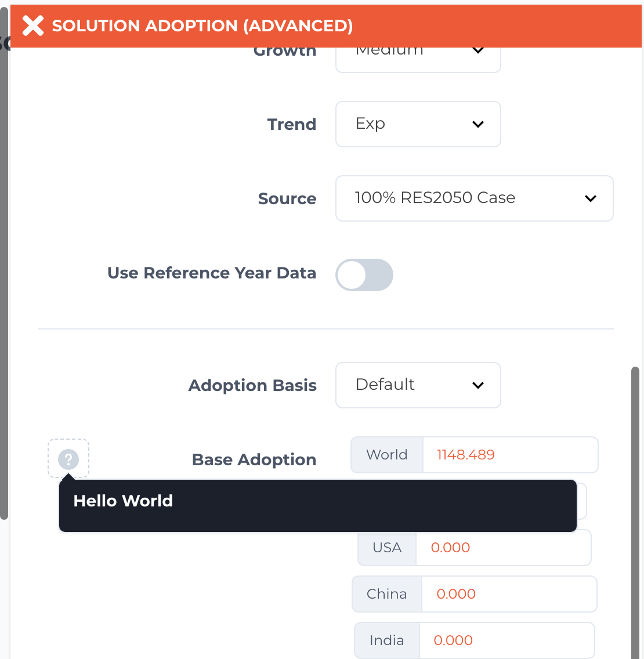The width and height of the screenshot is (644, 659).
Task: Close the Solution Adoption (Advanced) panel
Action: point(33,26)
